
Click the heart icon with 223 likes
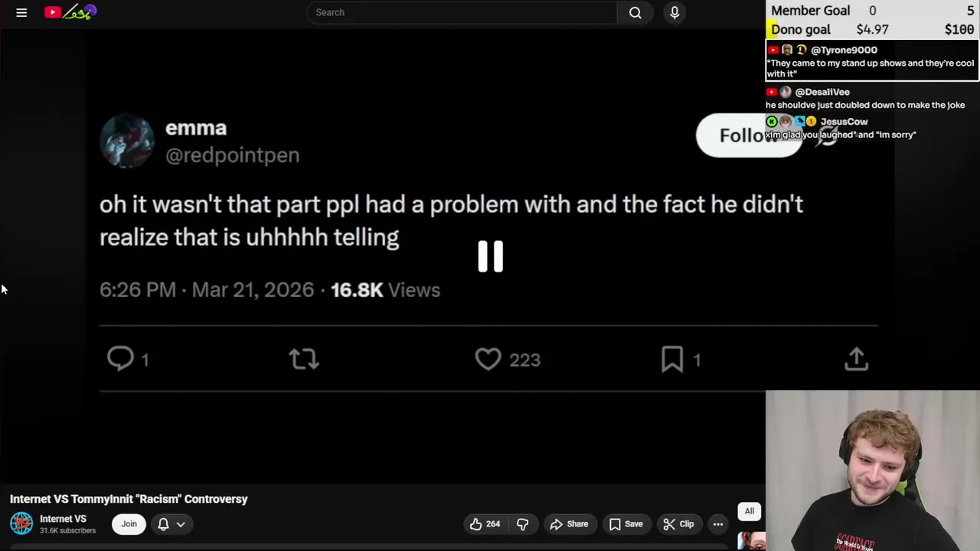[488, 359]
